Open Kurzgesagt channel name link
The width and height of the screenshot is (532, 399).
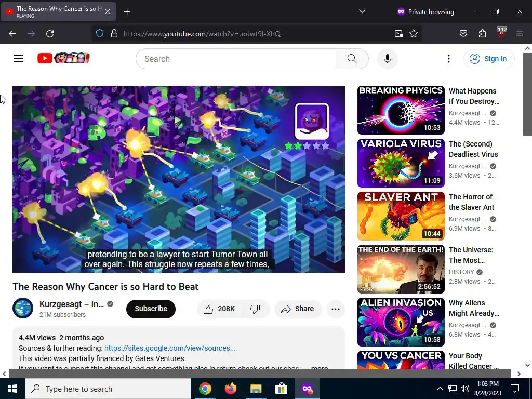point(72,304)
